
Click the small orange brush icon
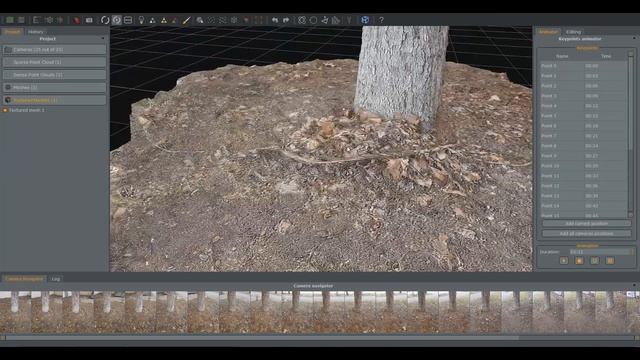coord(175,20)
